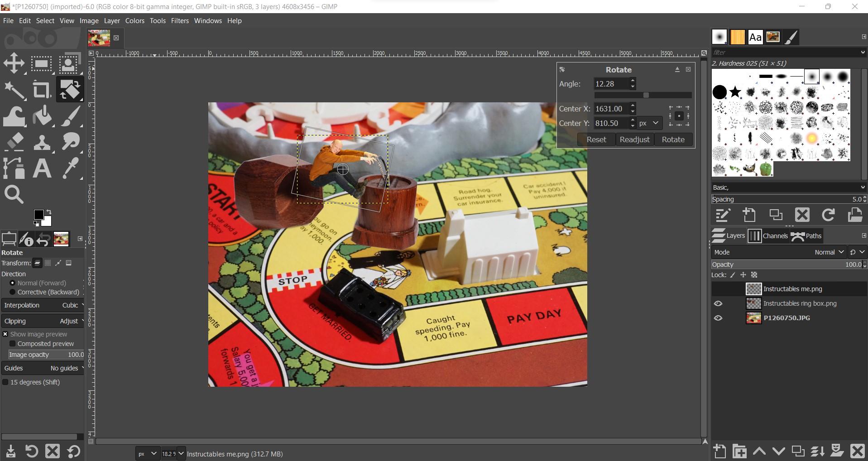868x461 pixels.
Task: Toggle visibility of P1260750.JPG layer
Action: pos(718,318)
